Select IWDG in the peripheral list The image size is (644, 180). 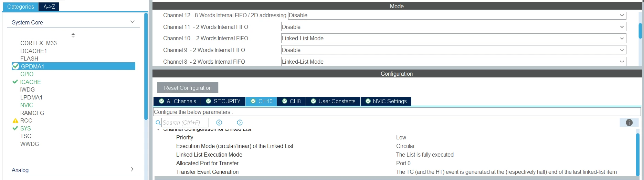(x=28, y=89)
